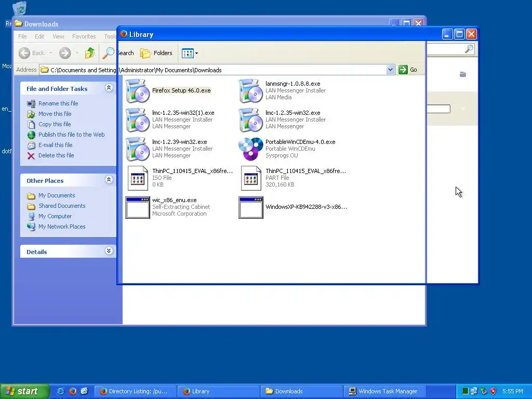532x399 pixels.
Task: Open Recycle Bin desktop icon
Action: tap(20, 8)
